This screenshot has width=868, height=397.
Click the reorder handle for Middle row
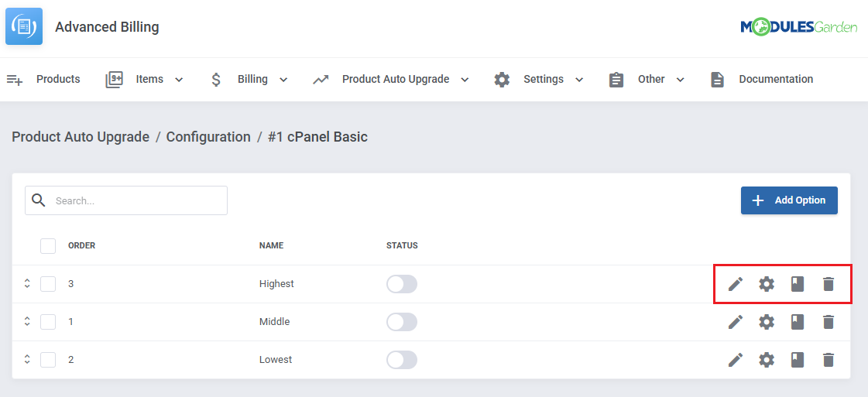[26, 321]
